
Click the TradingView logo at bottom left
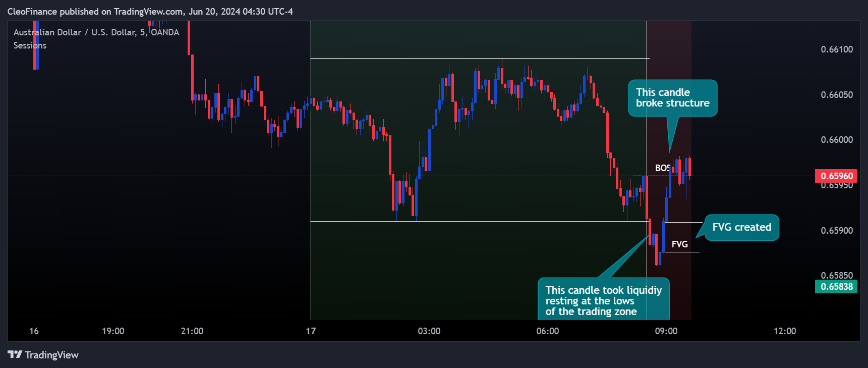click(x=43, y=355)
